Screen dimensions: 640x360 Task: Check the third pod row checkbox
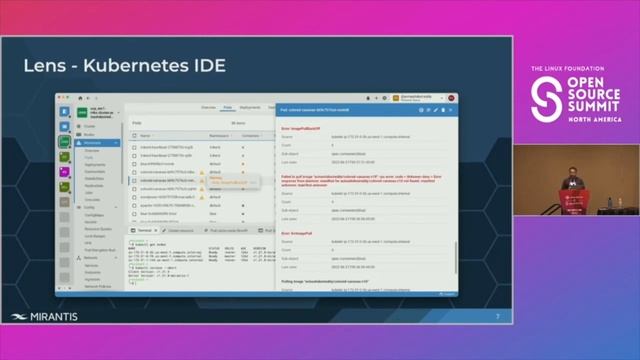(134, 164)
